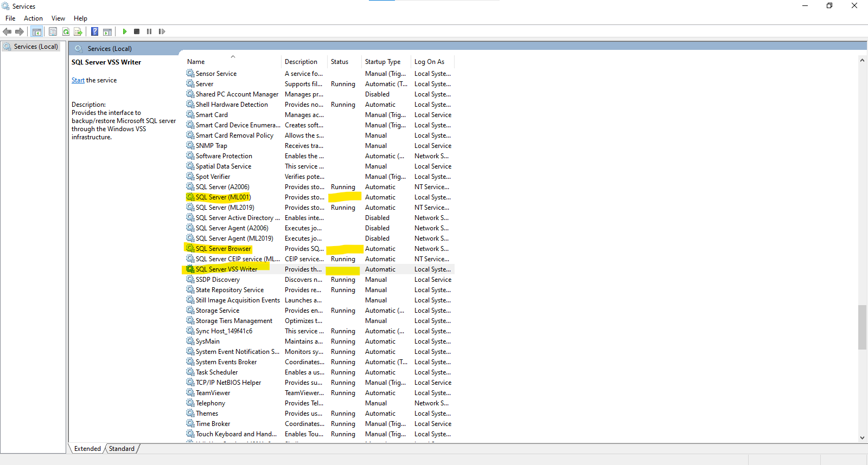Select the Sync Host_149f41c6 service

pyautogui.click(x=319, y=331)
